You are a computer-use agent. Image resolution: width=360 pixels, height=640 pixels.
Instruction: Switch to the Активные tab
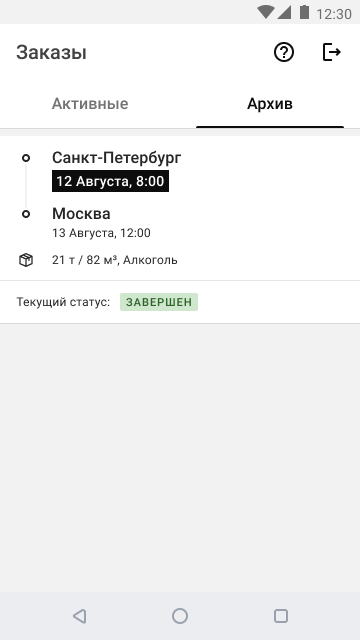point(90,104)
